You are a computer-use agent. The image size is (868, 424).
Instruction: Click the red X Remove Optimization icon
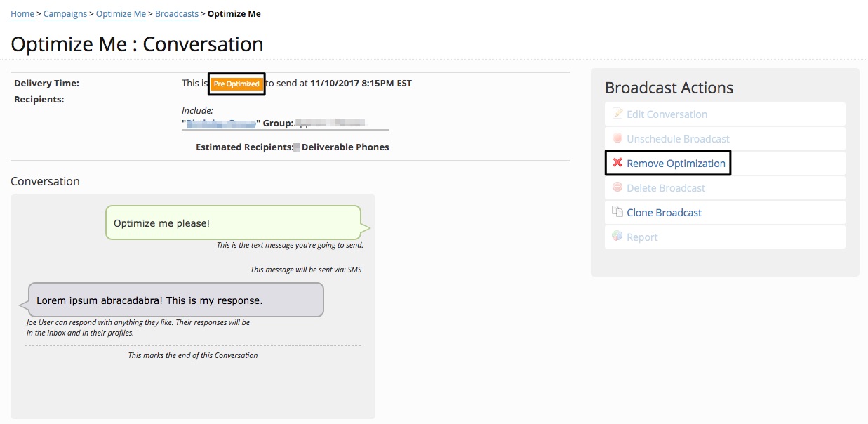(x=617, y=163)
